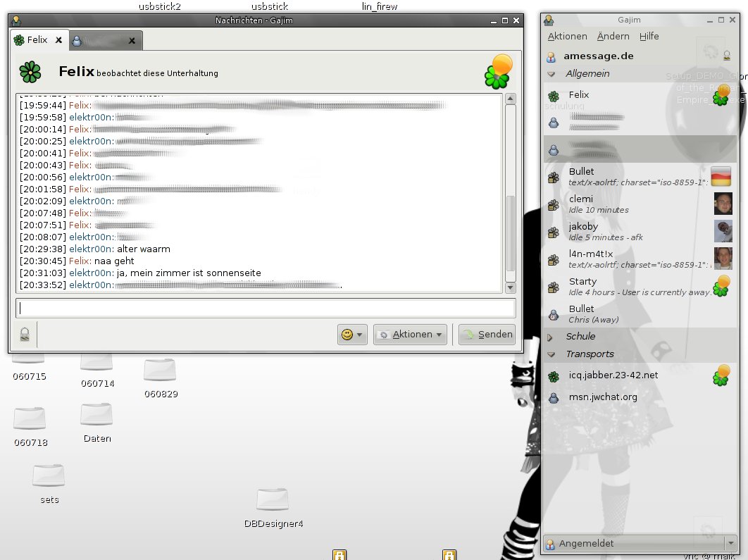
Task: Click jakoby's avatar picture in roster
Action: coord(723,231)
